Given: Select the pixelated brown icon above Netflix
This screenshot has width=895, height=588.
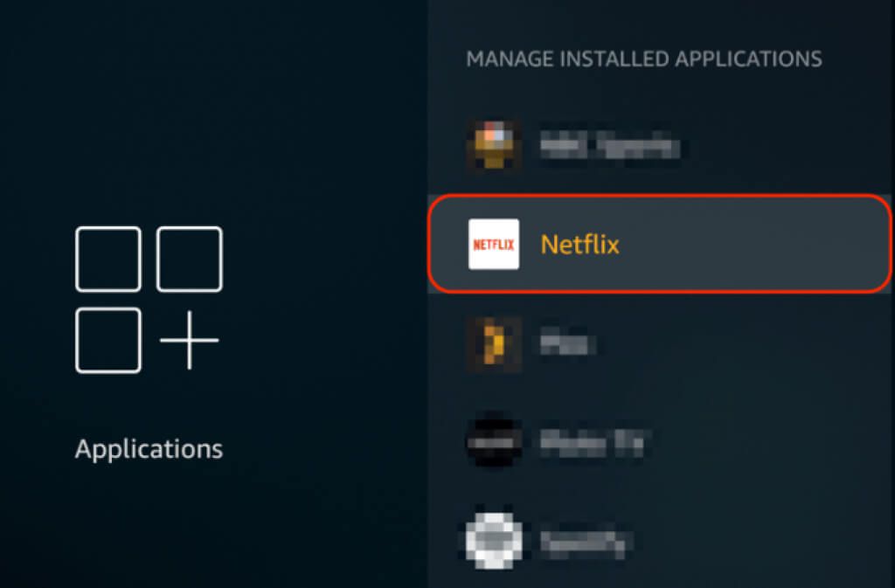Looking at the screenshot, I should 494,145.
